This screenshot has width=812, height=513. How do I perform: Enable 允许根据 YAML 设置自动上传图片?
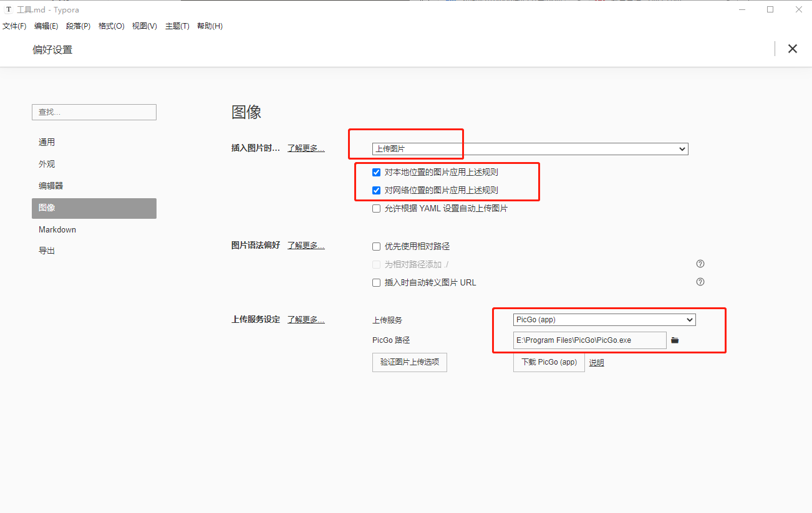[376, 208]
